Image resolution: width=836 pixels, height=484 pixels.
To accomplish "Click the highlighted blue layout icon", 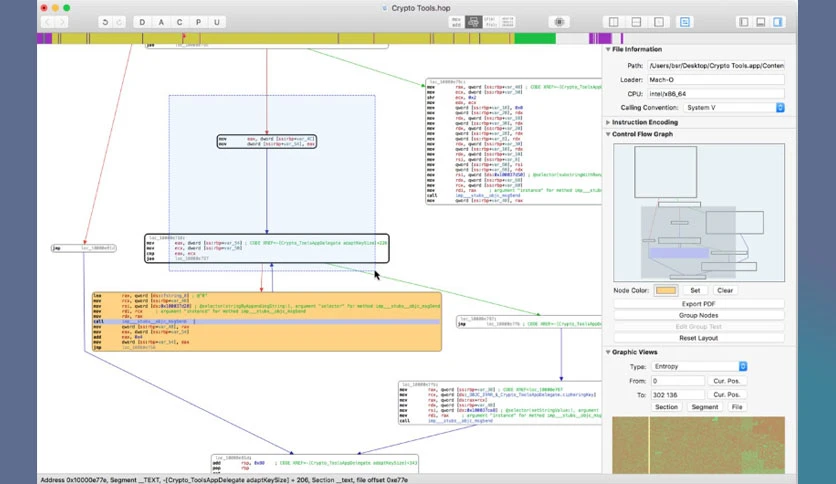I will point(685,22).
